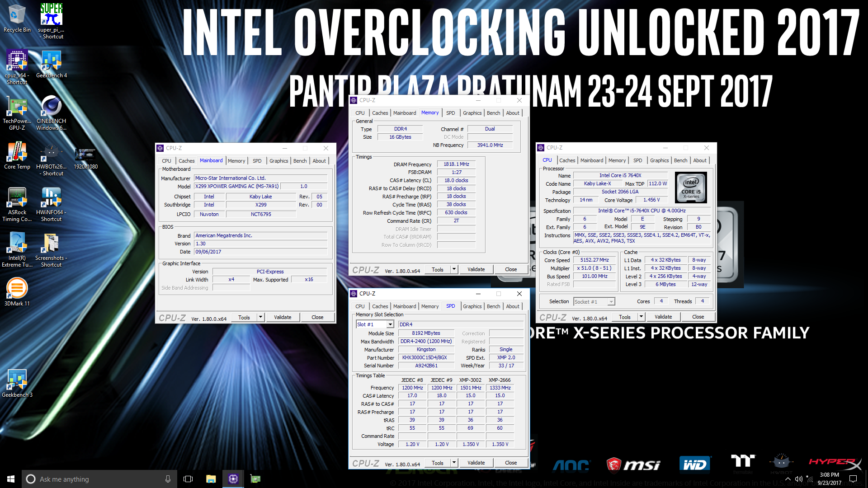Open Bench tab in Memory CPU-Z window
The image size is (868, 488).
coord(493,113)
